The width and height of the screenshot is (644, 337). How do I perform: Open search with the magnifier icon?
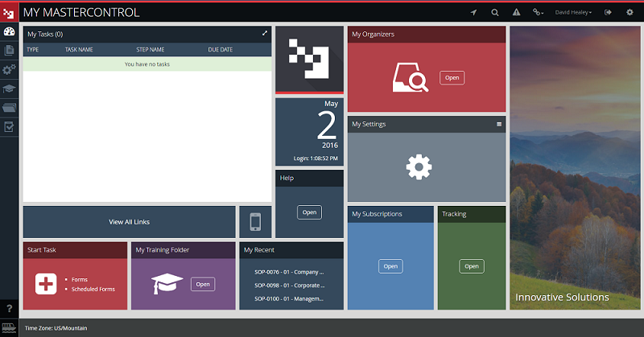point(495,12)
